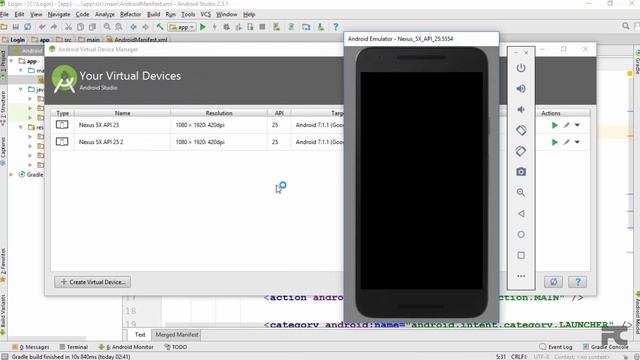This screenshot has height=360, width=640.
Task: Click the Undo arrow in toolbar
Action: tap(42, 27)
